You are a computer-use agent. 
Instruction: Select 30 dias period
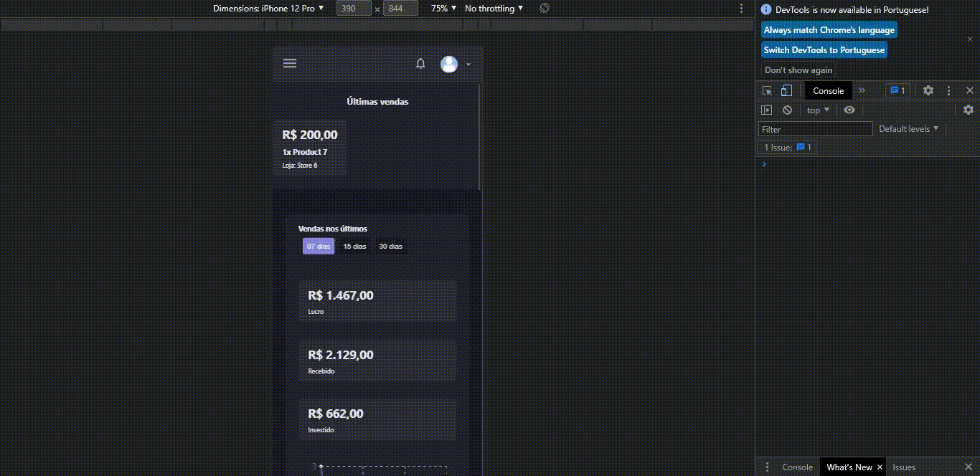(390, 246)
